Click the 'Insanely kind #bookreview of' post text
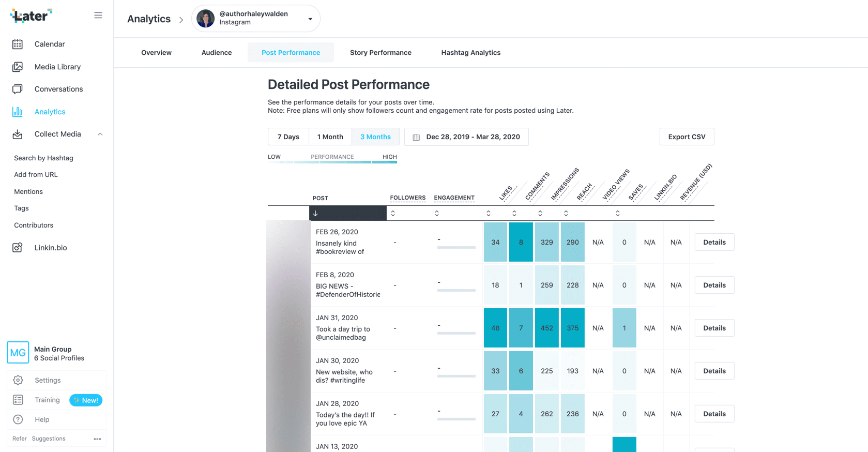Image resolution: width=868 pixels, height=452 pixels. 340,248
